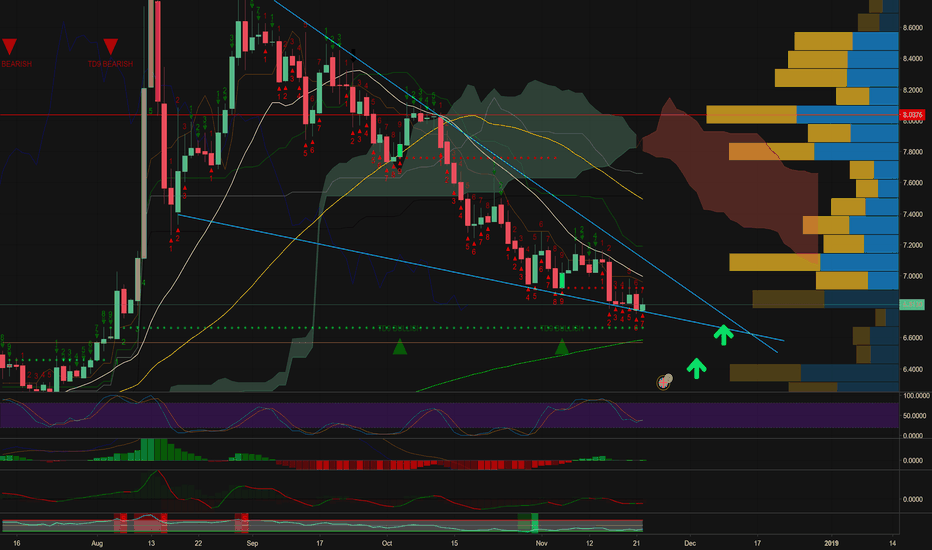
Task: Click the 7.6000 price axis label
Action: (x=912, y=183)
